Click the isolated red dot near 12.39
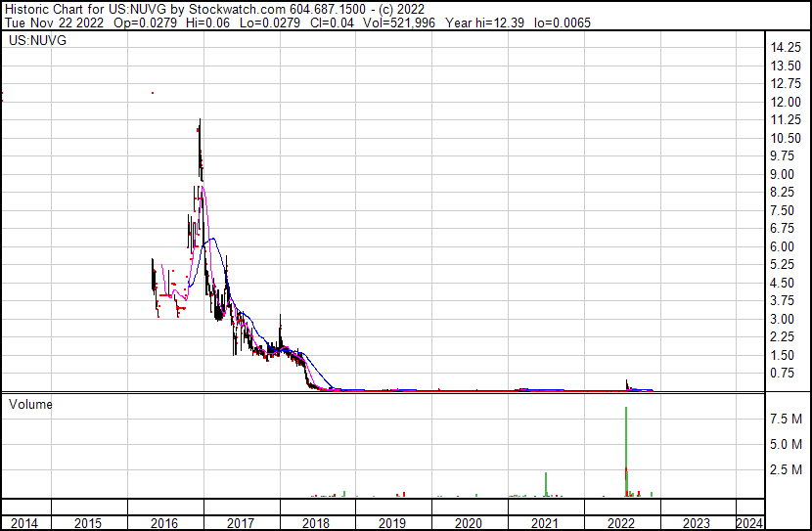 coord(153,93)
